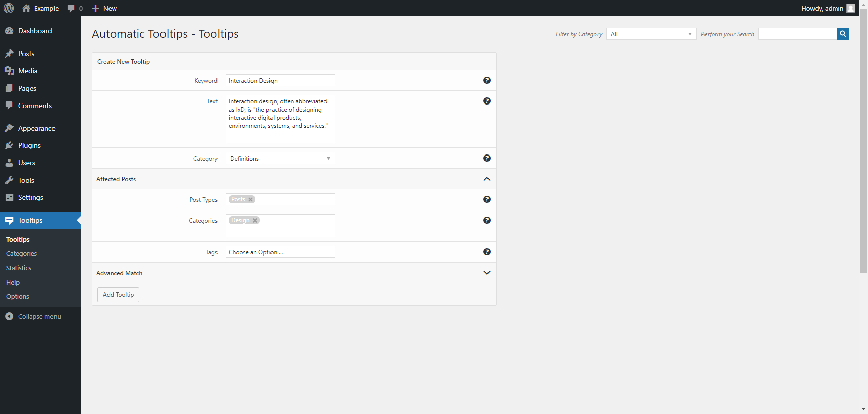Viewport: 868px width, 414px height.
Task: Click the Appearance brush icon
Action: (x=9, y=128)
